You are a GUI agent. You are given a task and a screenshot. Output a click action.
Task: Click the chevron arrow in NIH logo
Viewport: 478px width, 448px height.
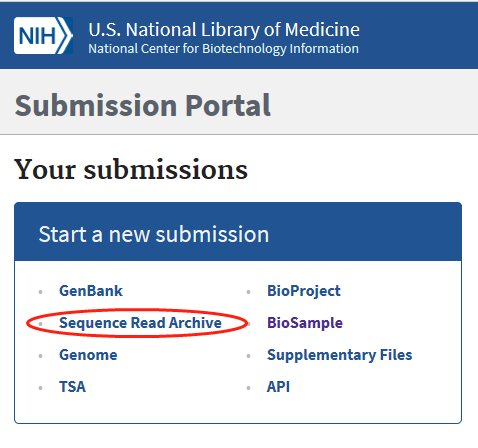(x=66, y=35)
